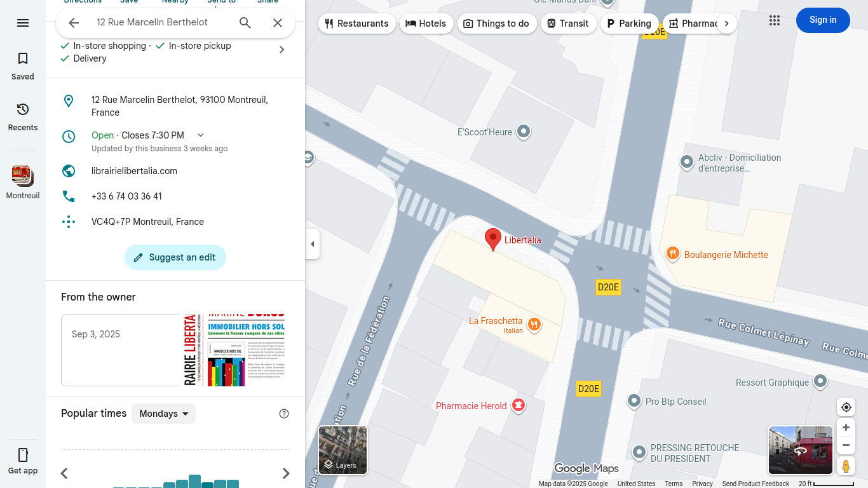Open the Montreuil recent thumbnail
The width and height of the screenshot is (868, 488).
pos(23,175)
